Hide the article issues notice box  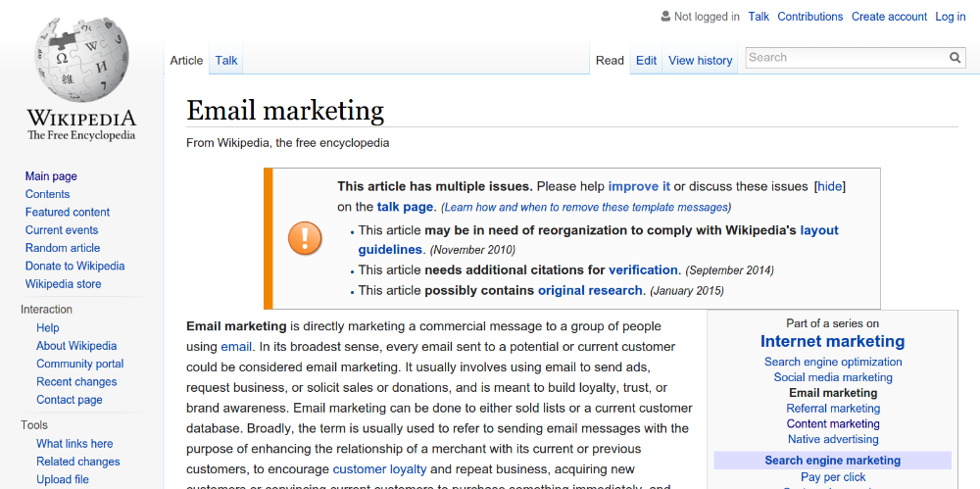pos(829,186)
